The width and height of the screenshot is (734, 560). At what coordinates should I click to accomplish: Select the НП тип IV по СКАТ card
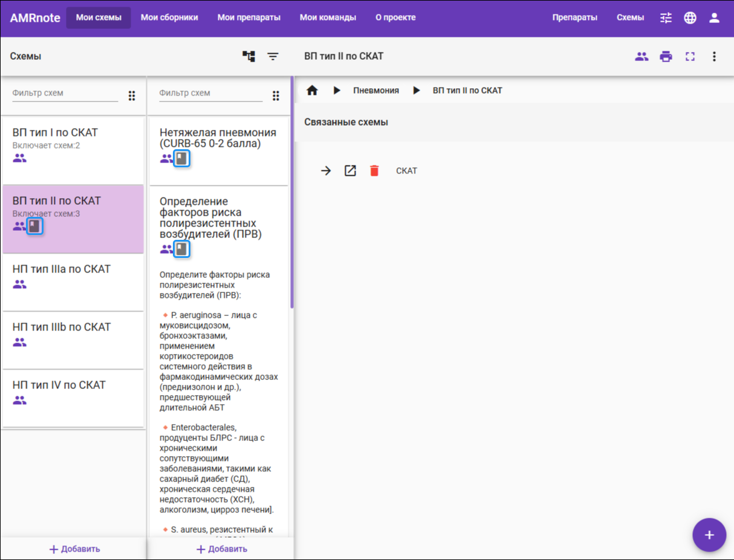(73, 399)
